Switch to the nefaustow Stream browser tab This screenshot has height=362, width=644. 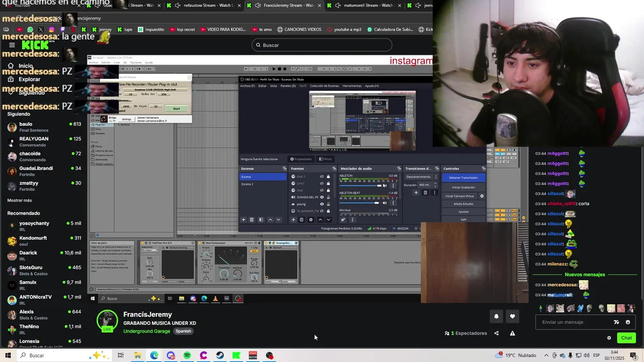pos(204,6)
